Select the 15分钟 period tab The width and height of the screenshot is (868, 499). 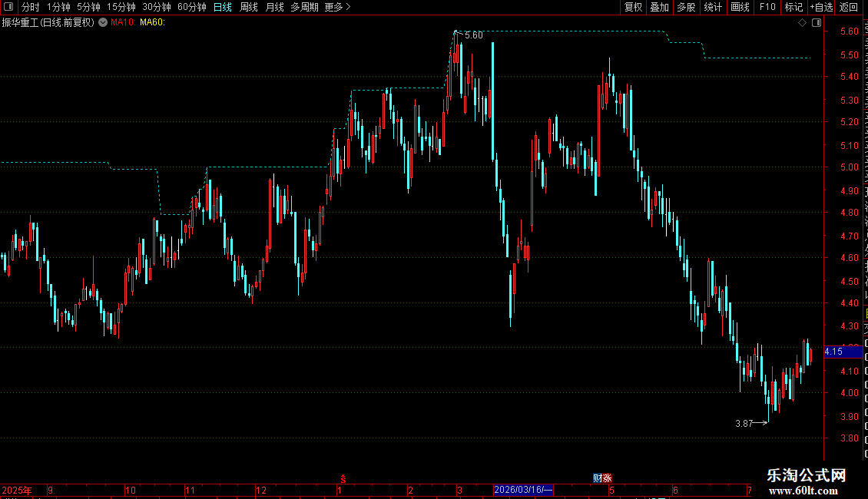(x=121, y=7)
